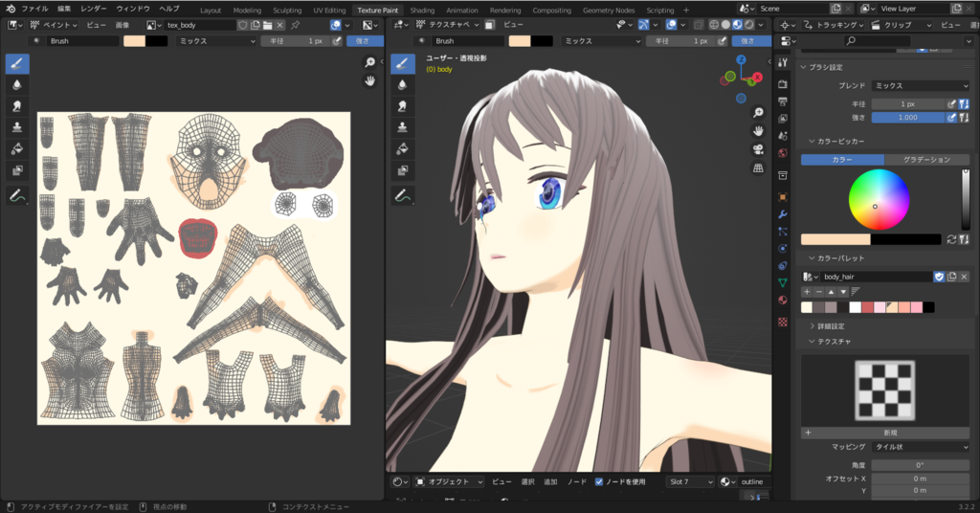Select the Mask tool in image editor toolbar
The image size is (980, 513).
(x=17, y=170)
